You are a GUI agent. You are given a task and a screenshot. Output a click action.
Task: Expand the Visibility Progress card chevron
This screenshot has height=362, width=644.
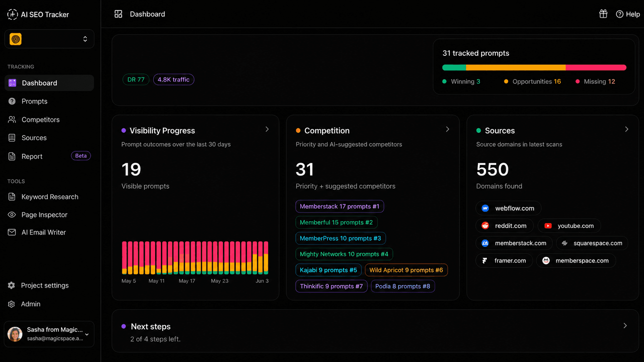267,129
